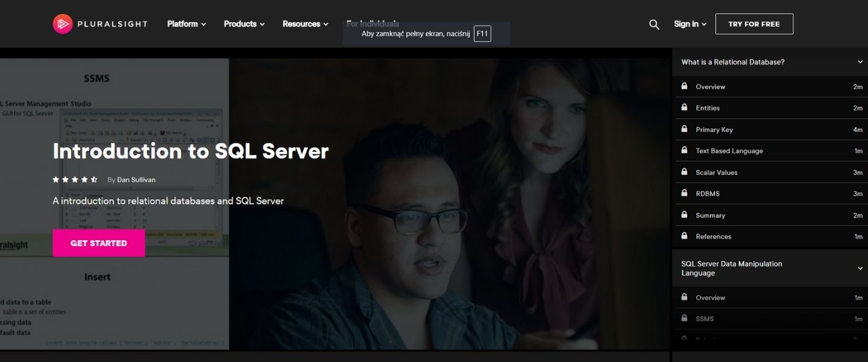
Task: Open author Dan Sullivan link
Action: tap(136, 180)
